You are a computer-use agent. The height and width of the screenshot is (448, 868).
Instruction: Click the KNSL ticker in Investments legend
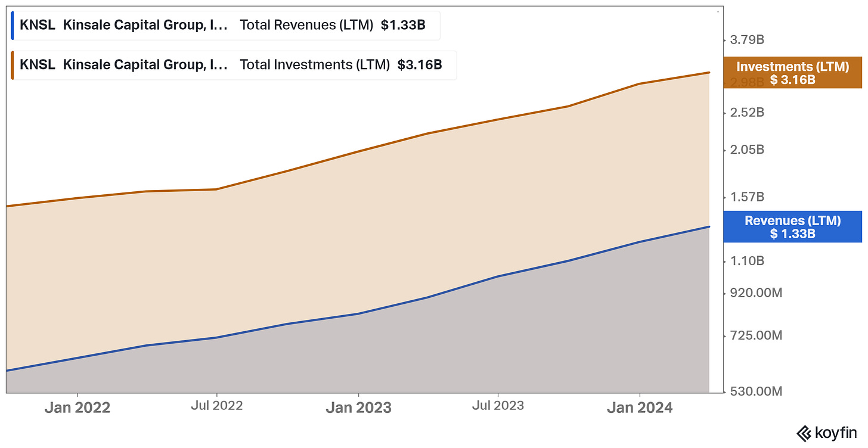point(38,65)
